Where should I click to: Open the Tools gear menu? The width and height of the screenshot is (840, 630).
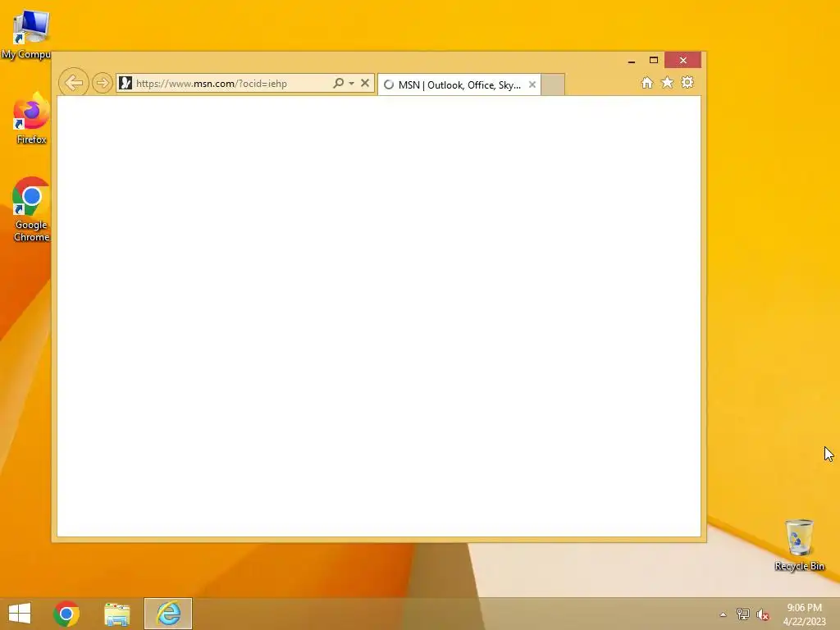(x=687, y=83)
